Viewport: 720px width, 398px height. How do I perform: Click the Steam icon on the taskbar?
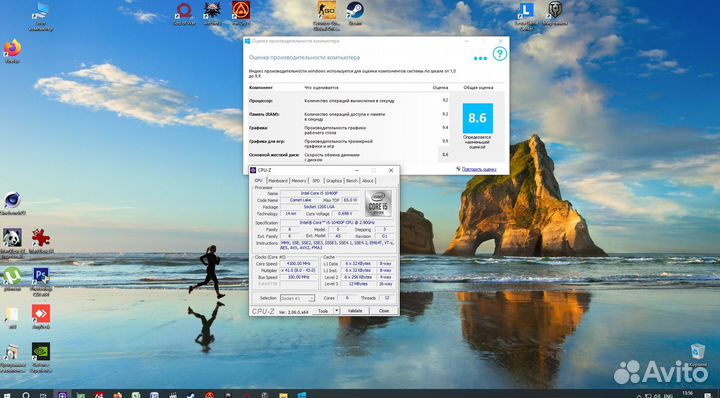(x=191, y=394)
